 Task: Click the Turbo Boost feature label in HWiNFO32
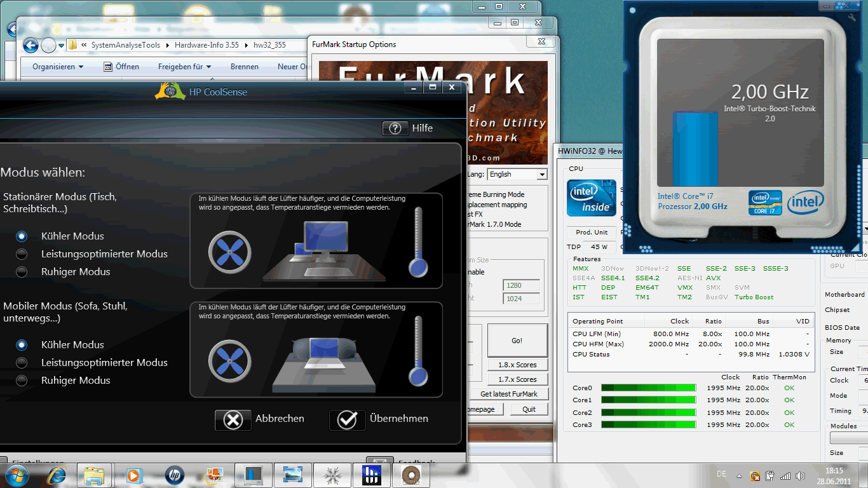pyautogui.click(x=754, y=297)
